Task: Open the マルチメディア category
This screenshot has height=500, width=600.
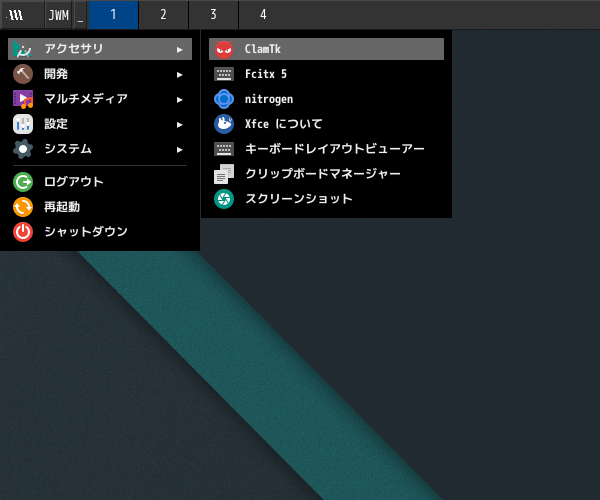Action: click(100, 99)
